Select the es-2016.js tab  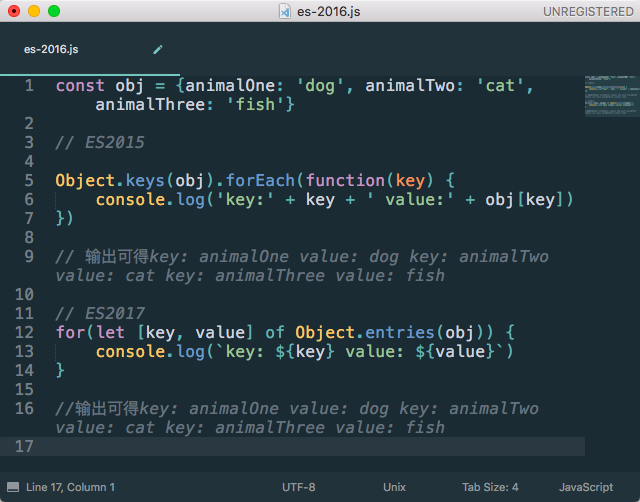90,49
